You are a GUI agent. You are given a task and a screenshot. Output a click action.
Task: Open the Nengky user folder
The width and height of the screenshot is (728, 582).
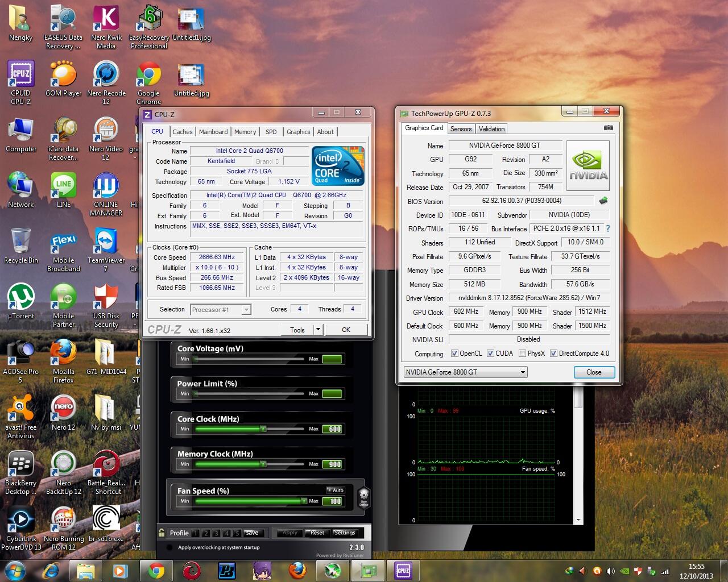[x=21, y=23]
